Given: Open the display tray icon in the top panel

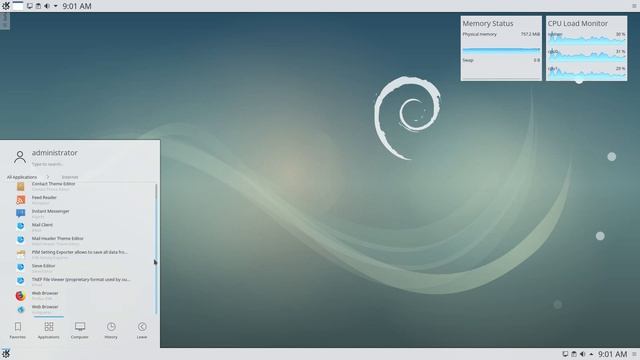Looking at the screenshot, I should [30, 6].
